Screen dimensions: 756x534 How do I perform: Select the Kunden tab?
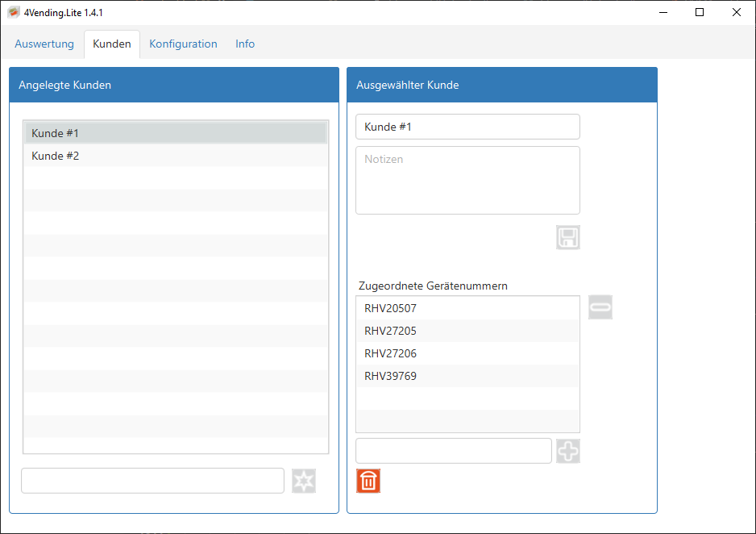click(112, 44)
